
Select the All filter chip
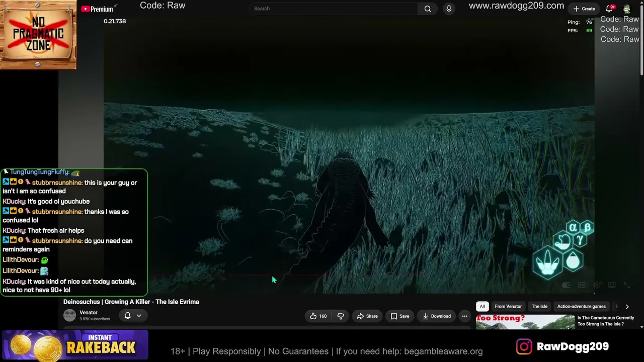point(482,306)
